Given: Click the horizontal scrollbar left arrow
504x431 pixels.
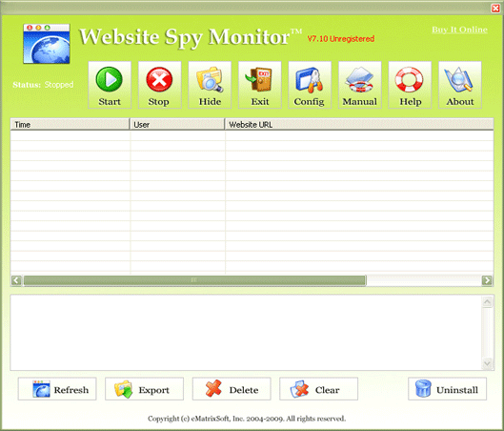Looking at the screenshot, I should click(x=16, y=280).
